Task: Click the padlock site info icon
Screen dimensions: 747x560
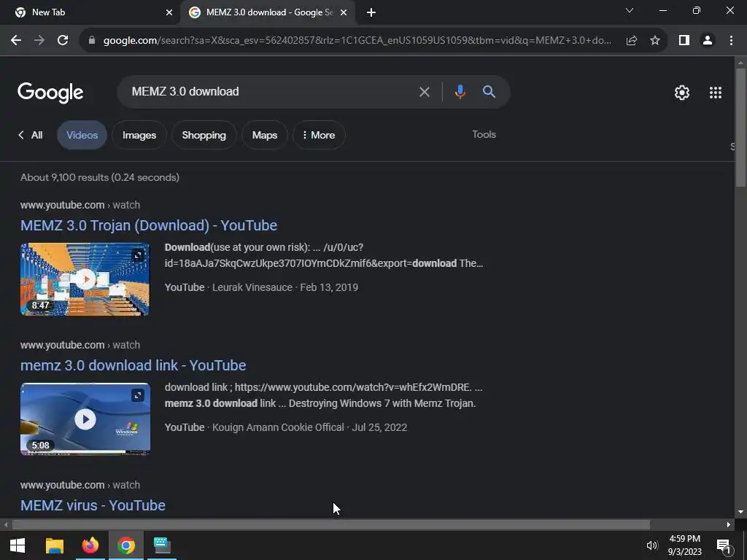Action: click(x=92, y=41)
